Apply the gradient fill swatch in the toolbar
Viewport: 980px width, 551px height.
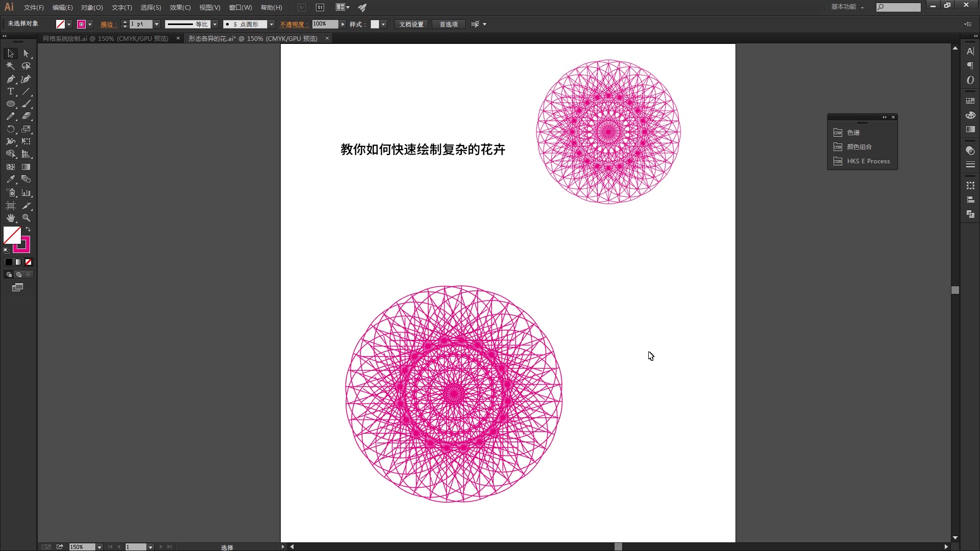18,262
